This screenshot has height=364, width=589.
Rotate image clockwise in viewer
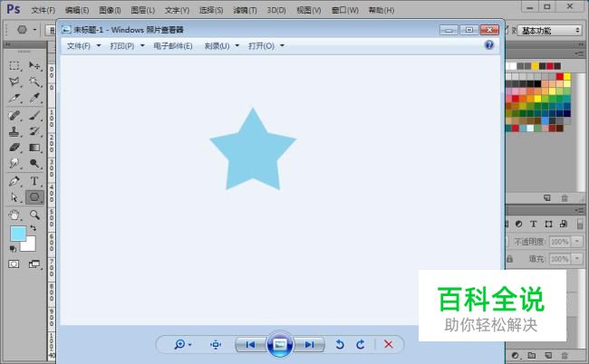tap(361, 344)
